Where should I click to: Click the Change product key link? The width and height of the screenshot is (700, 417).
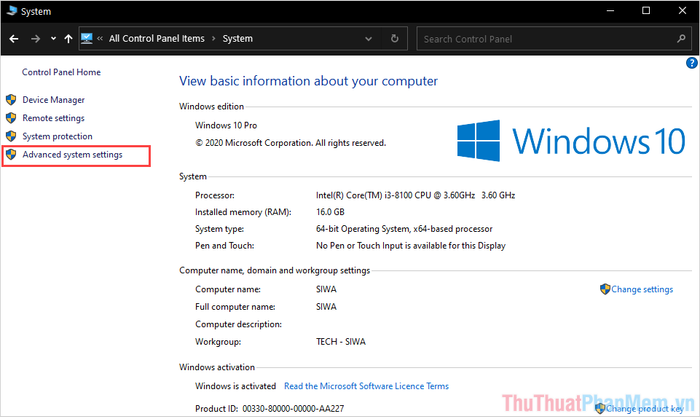(645, 409)
